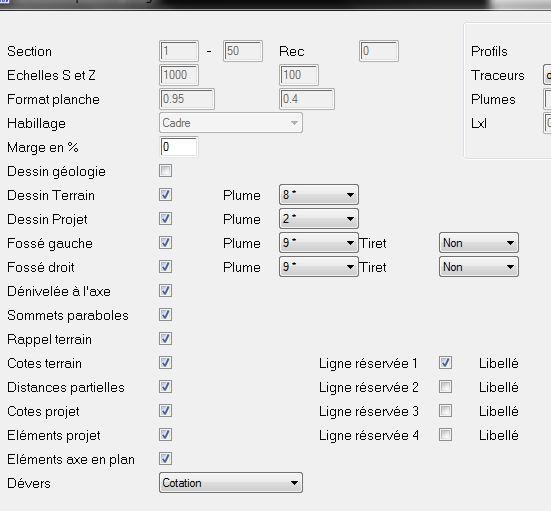Image resolution: width=551 pixels, height=511 pixels.
Task: Disable the Fossé gauche checkbox
Action: [165, 242]
